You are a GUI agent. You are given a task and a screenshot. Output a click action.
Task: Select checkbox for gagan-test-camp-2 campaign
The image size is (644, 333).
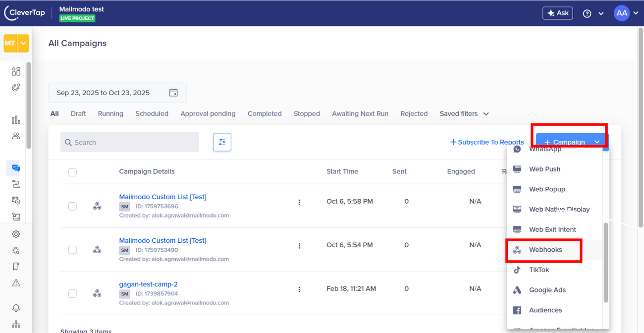72,293
